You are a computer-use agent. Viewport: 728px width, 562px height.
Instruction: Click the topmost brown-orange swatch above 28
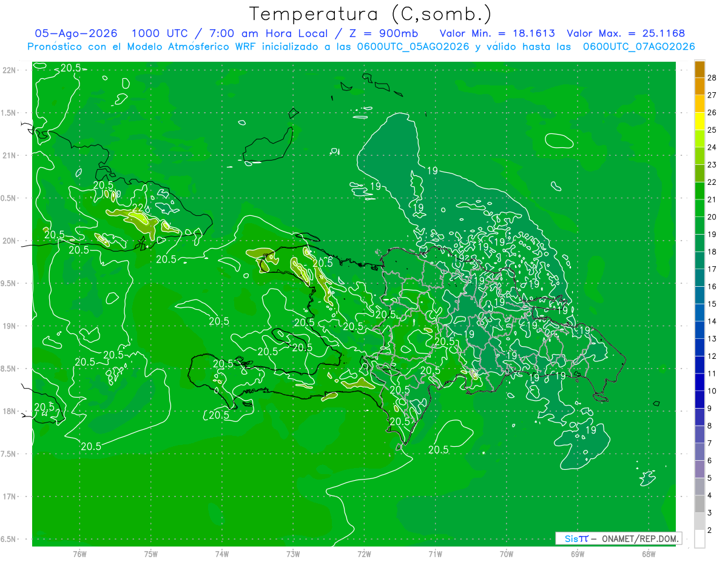tap(699, 69)
